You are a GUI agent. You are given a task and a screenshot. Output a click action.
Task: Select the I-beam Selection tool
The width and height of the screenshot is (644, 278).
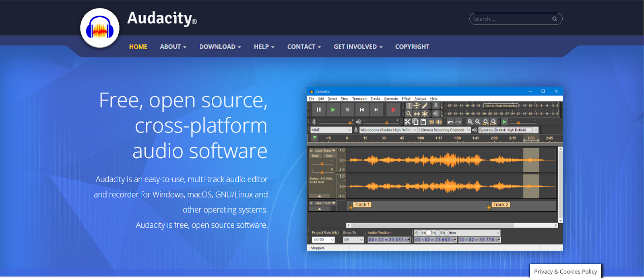coord(409,106)
